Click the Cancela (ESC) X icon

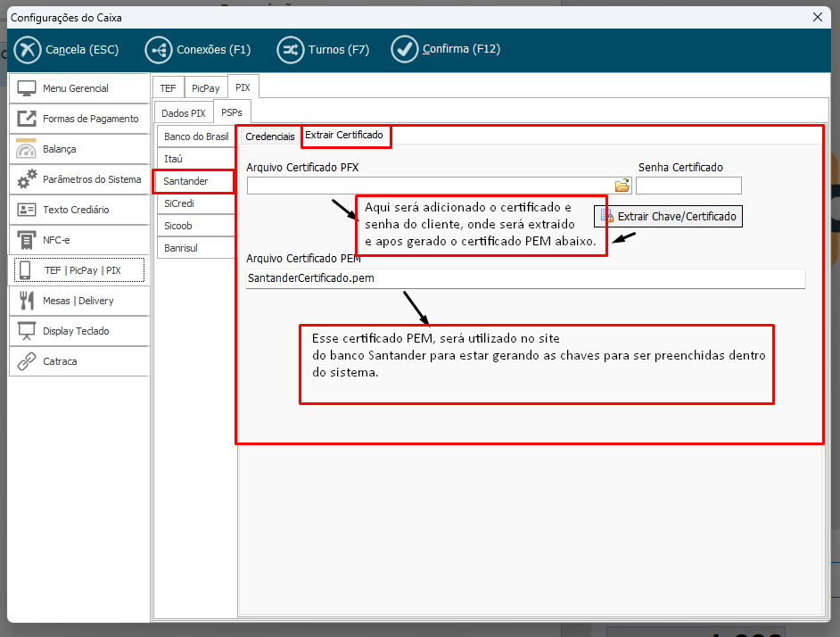click(x=28, y=50)
